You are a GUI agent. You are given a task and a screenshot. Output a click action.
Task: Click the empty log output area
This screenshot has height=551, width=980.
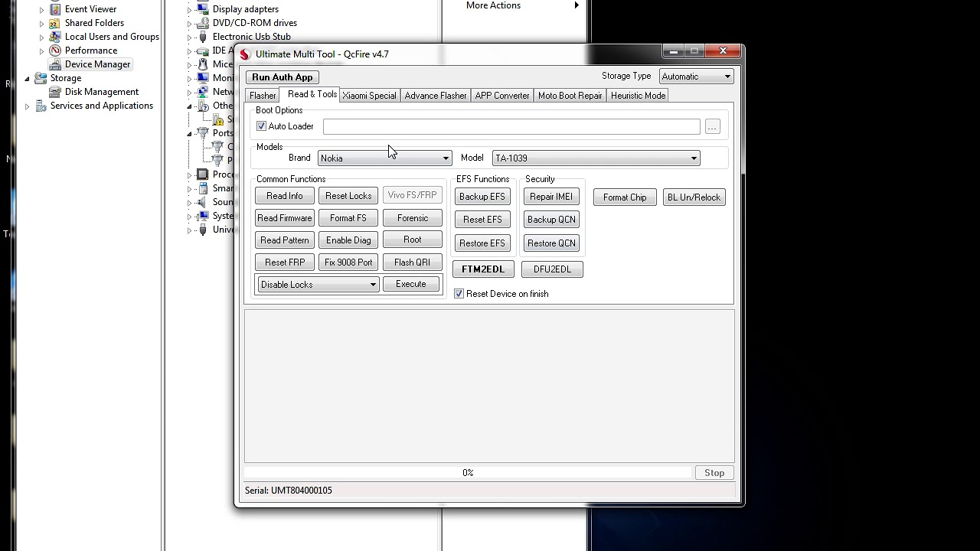point(489,386)
